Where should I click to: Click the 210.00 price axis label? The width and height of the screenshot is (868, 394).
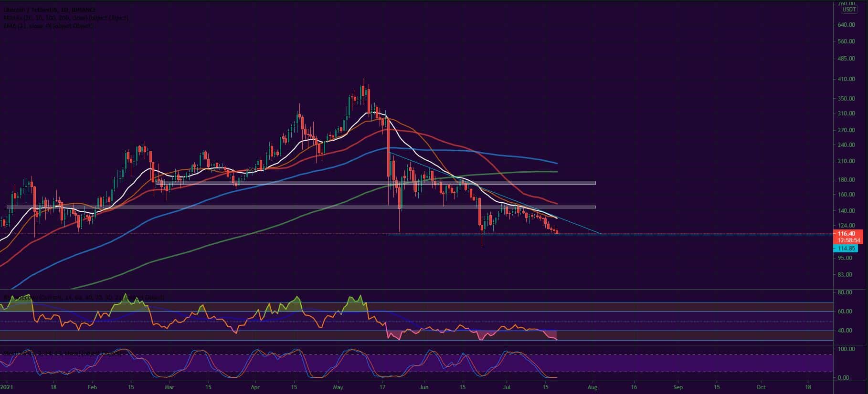(846, 161)
